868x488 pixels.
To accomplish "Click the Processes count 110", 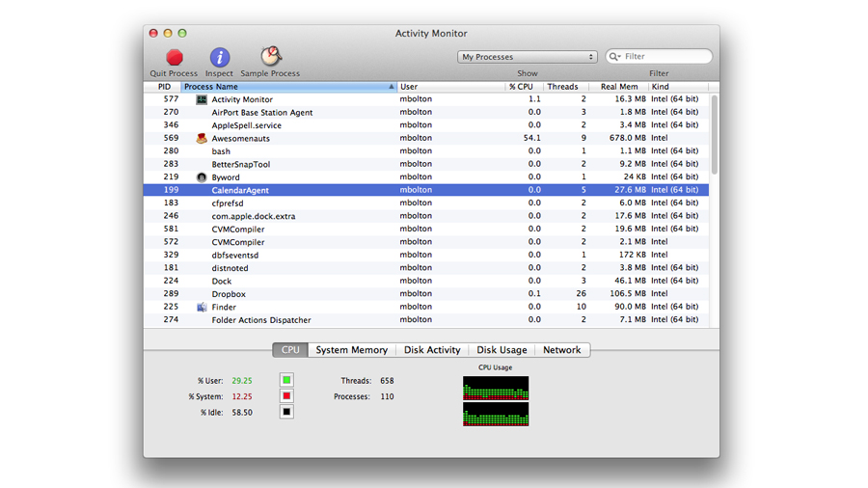I will click(387, 396).
